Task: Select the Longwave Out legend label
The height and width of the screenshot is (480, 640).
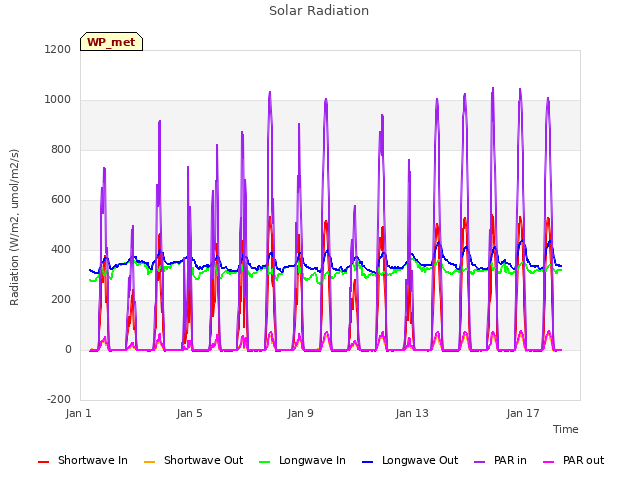Action: [420, 460]
